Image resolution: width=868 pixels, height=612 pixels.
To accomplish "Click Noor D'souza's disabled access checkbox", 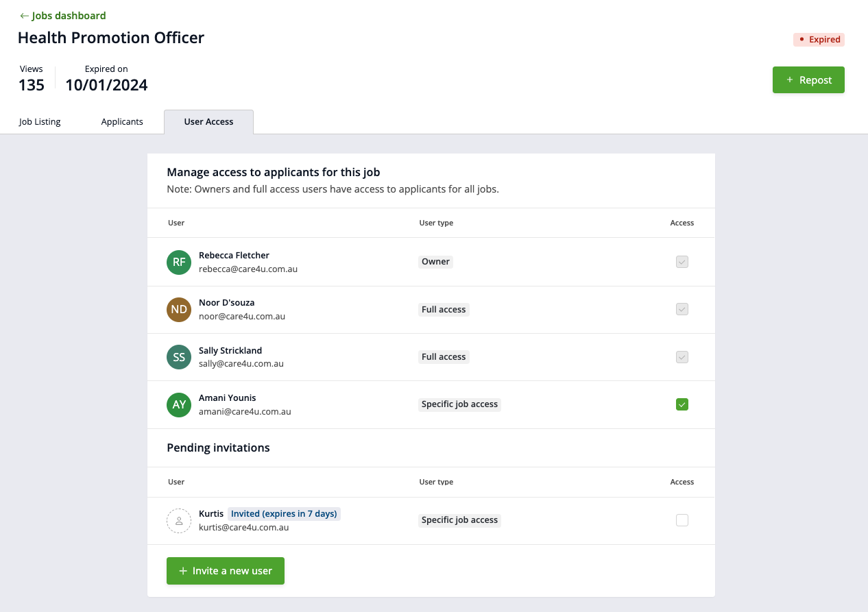I will pyautogui.click(x=682, y=309).
